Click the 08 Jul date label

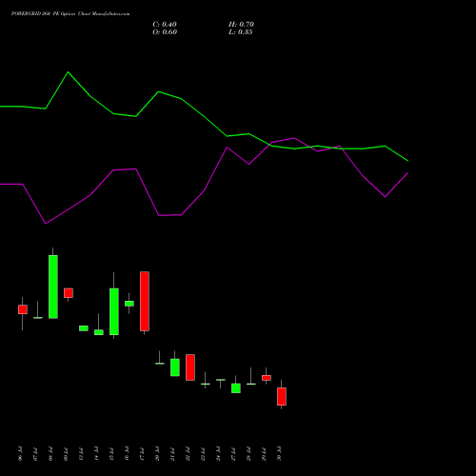tap(50, 453)
